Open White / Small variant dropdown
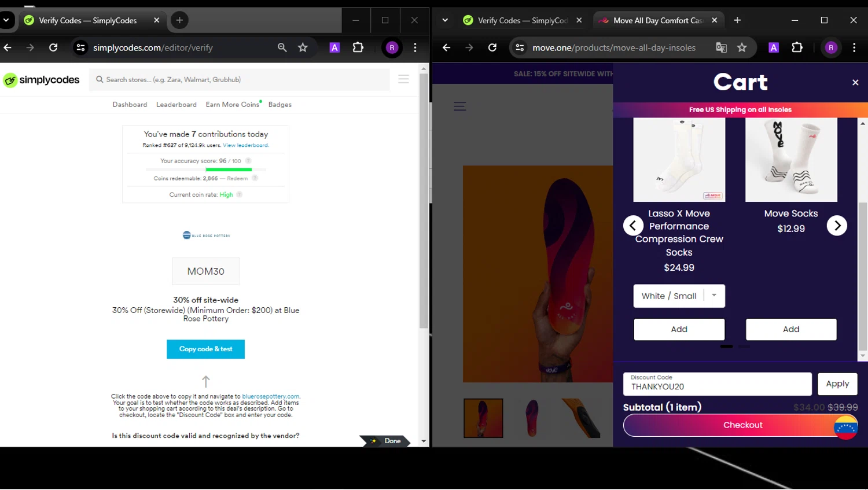This screenshot has height=490, width=868. (679, 296)
